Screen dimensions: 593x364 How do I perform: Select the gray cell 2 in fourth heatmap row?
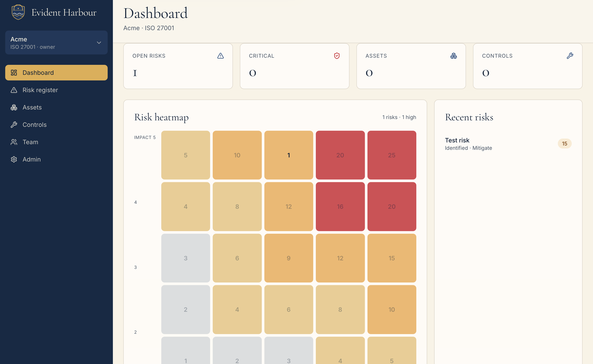[186, 310]
